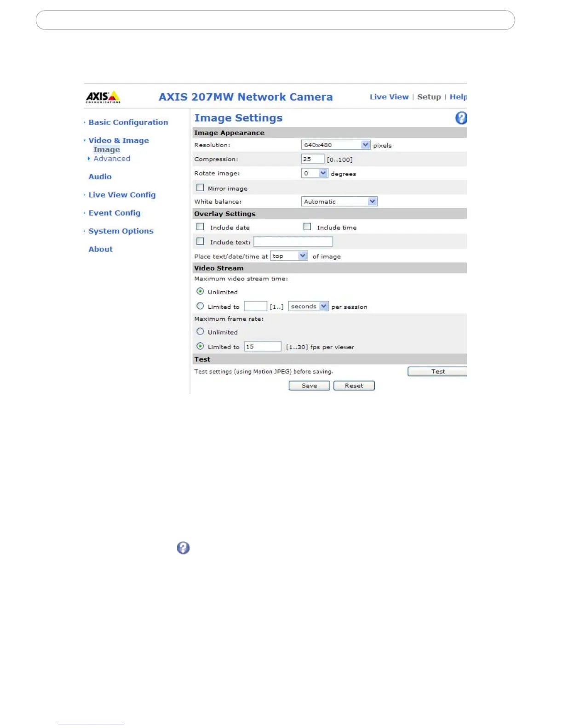Click the Test button

tap(437, 371)
